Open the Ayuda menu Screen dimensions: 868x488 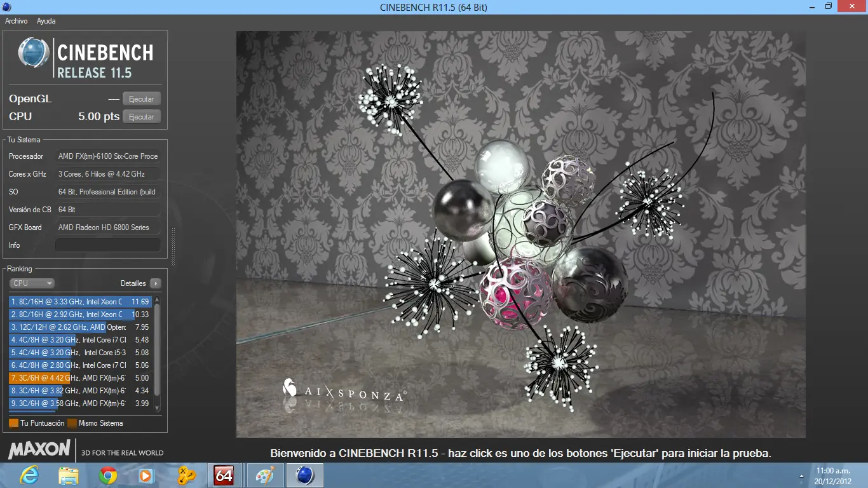46,21
